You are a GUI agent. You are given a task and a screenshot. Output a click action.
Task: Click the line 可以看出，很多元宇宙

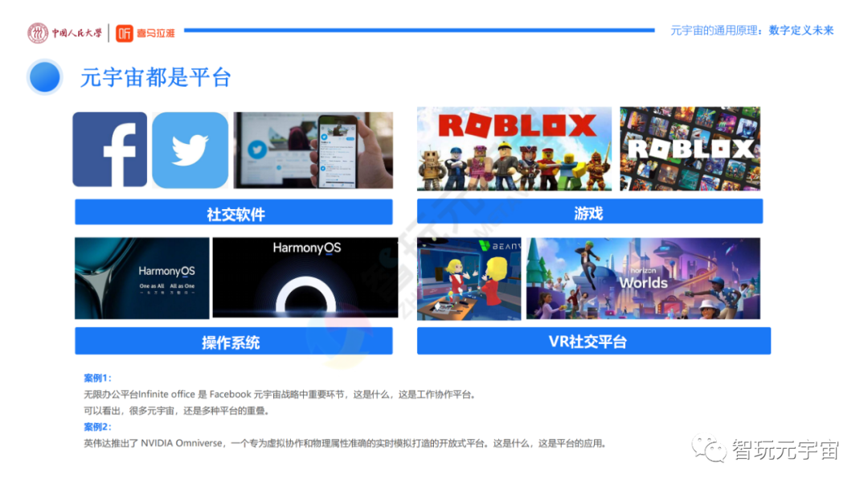(177, 411)
